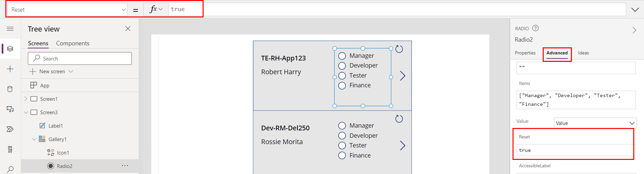This screenshot has width=644, height=174.
Task: Collapse Gallery1 tree node
Action: pyautogui.click(x=34, y=139)
